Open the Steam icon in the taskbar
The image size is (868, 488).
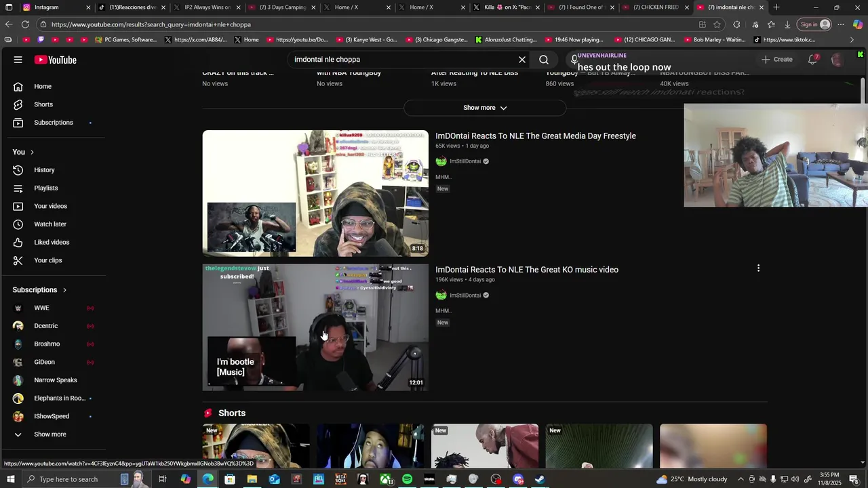coord(540,479)
